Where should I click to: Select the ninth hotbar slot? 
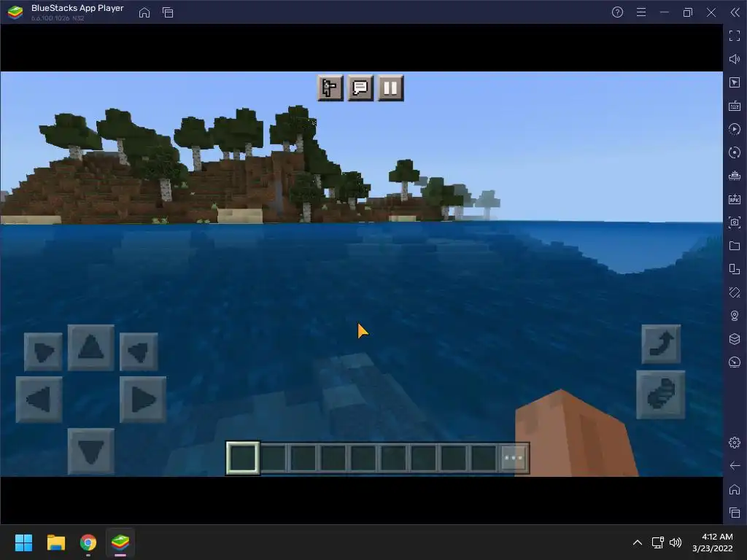(484, 458)
